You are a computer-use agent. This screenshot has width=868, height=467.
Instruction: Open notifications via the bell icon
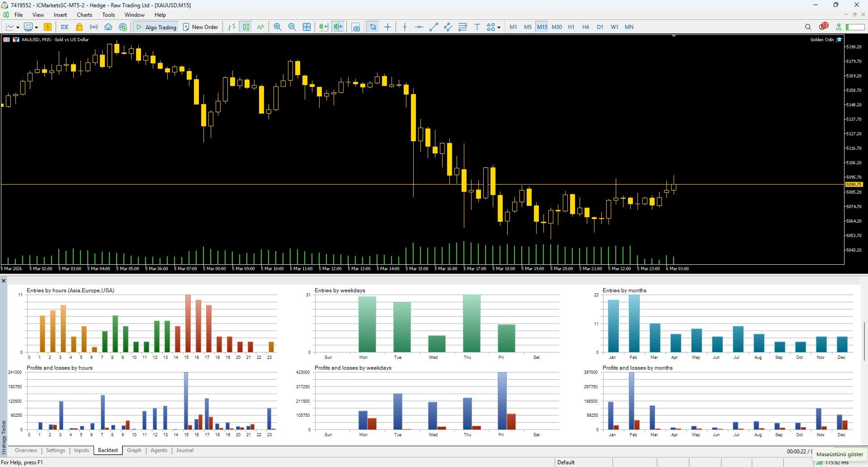[822, 27]
